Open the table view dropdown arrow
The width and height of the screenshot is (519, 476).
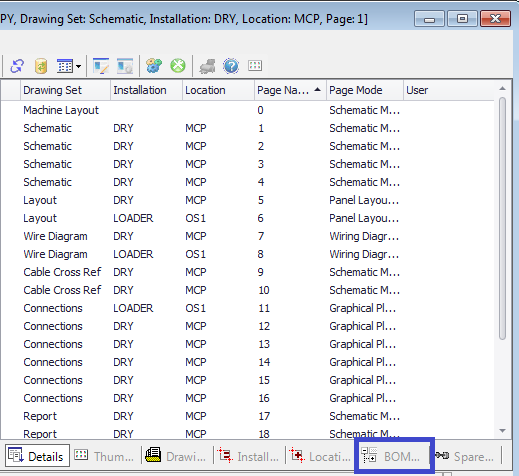tap(78, 66)
